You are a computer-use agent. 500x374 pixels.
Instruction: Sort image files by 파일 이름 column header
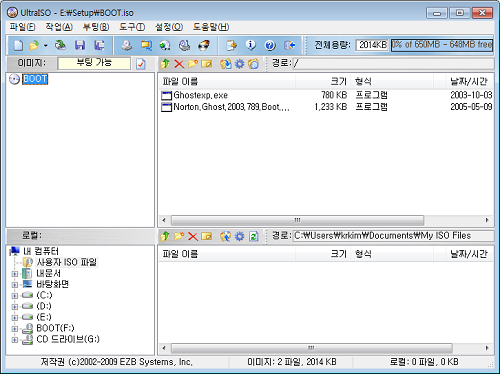(x=227, y=81)
